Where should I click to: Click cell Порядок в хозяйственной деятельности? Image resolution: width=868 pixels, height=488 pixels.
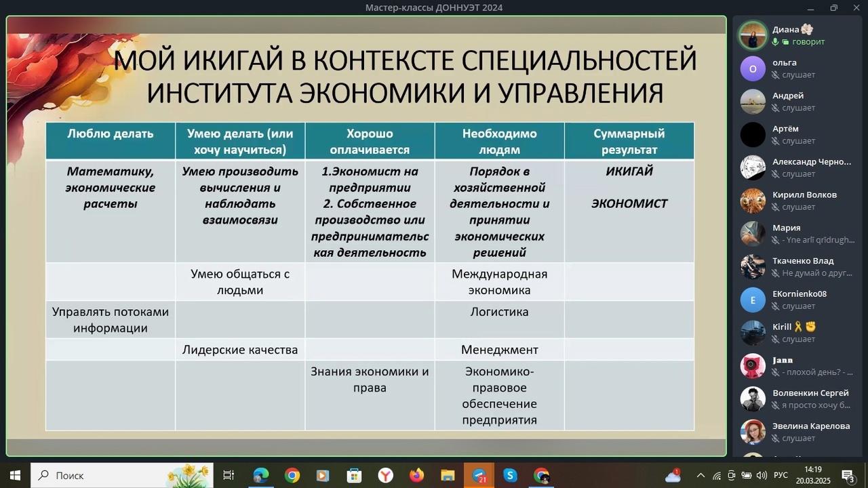(x=500, y=212)
